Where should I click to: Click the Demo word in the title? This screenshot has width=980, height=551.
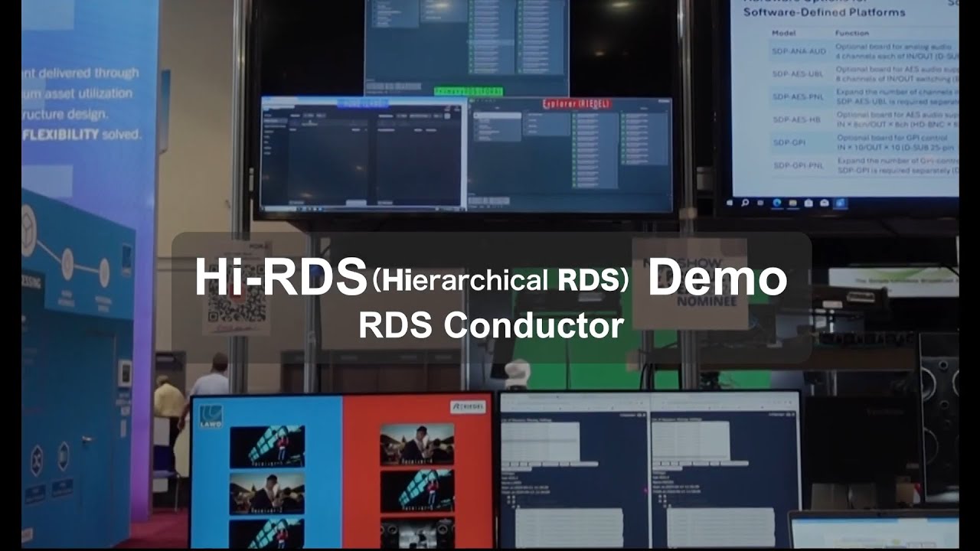(x=717, y=277)
